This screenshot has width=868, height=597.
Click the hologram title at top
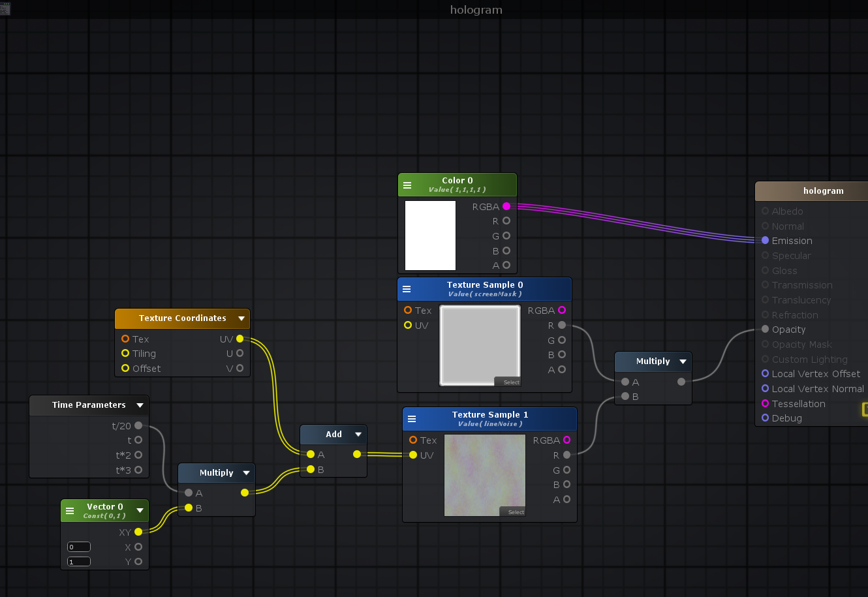coord(476,10)
